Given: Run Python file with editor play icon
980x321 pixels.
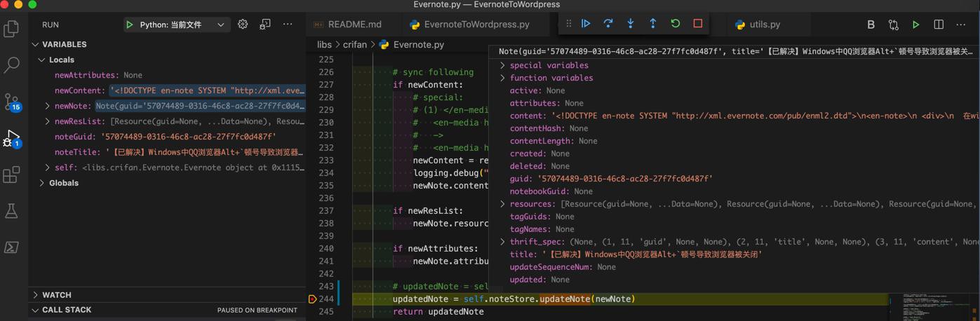Looking at the screenshot, I should [x=916, y=25].
